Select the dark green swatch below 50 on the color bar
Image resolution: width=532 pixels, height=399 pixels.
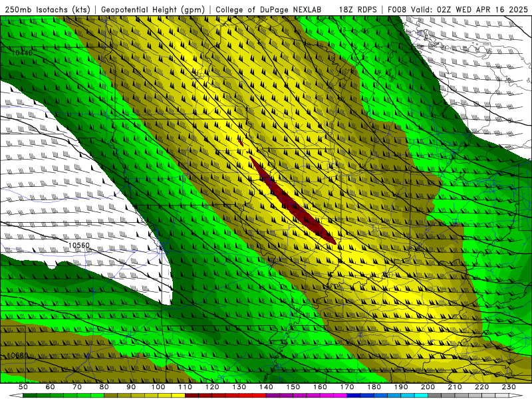pyautogui.click(x=30, y=396)
